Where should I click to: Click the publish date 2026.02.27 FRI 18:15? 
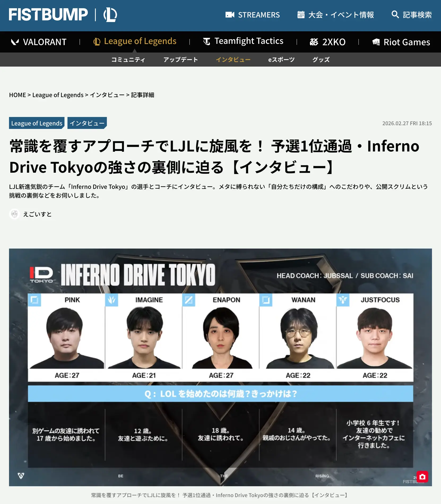coord(407,123)
